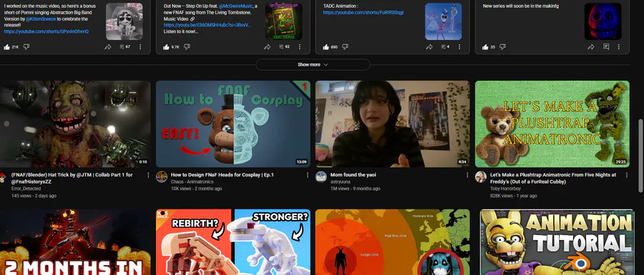This screenshot has height=275, width=644.
Task: Share the Step On Up post
Action: [268, 47]
